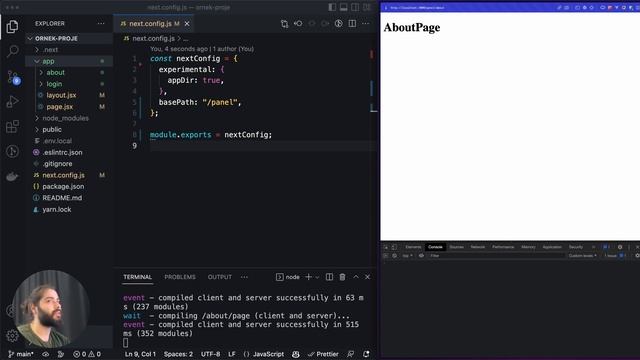The width and height of the screenshot is (640, 360).
Task: Expand the login folder
Action: point(69,84)
